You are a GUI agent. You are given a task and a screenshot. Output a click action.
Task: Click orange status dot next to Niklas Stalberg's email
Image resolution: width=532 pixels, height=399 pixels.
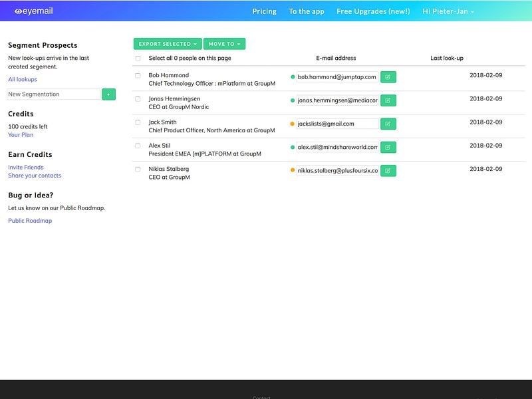pyautogui.click(x=293, y=170)
